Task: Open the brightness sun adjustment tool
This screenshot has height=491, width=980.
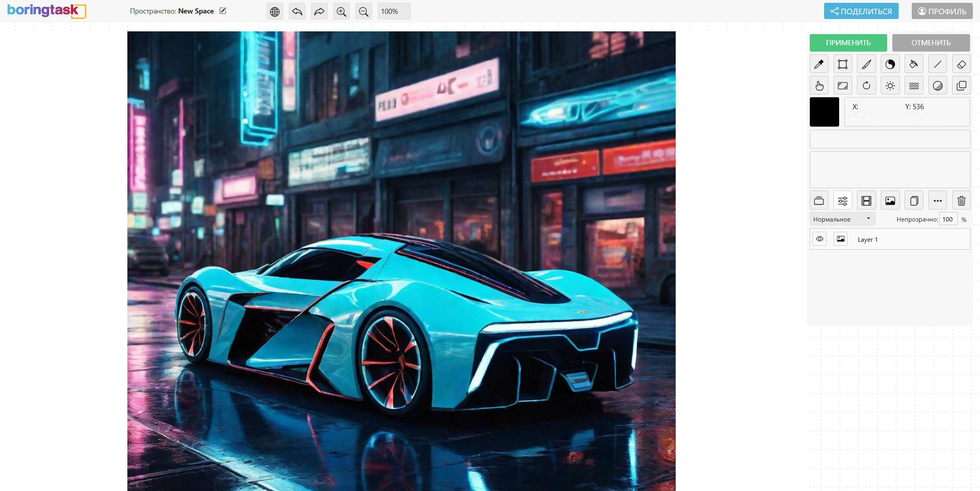Action: [890, 86]
